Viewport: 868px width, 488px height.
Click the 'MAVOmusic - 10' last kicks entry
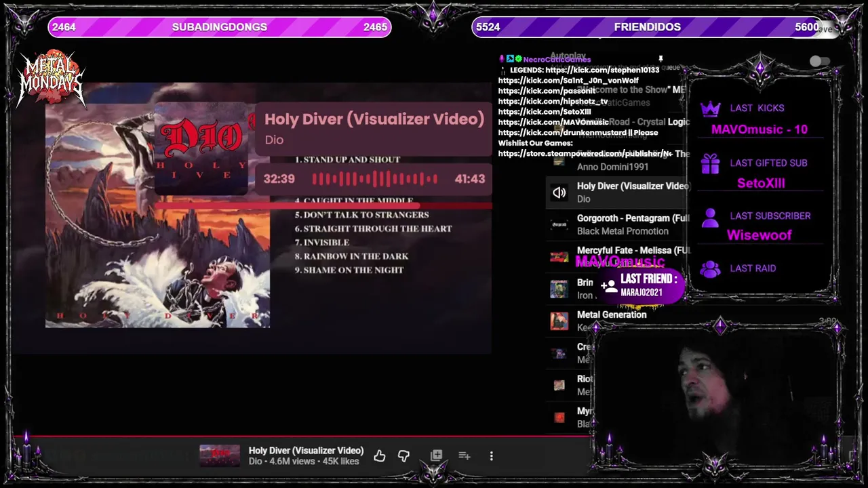(759, 129)
